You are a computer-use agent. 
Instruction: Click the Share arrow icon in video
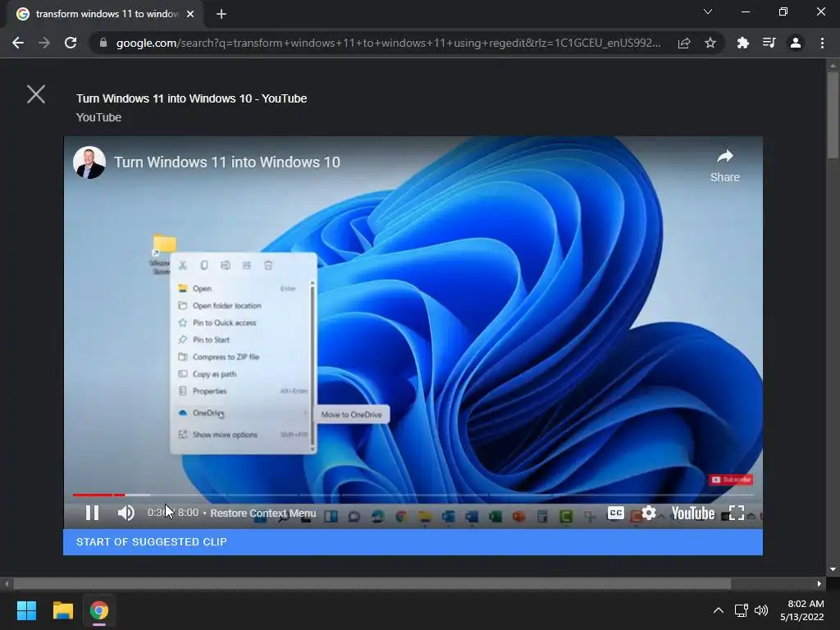725,157
